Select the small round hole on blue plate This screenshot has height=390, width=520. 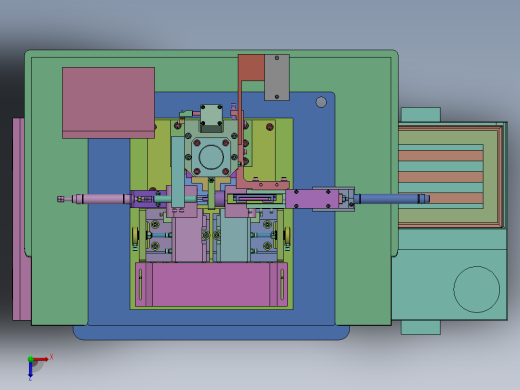321,102
